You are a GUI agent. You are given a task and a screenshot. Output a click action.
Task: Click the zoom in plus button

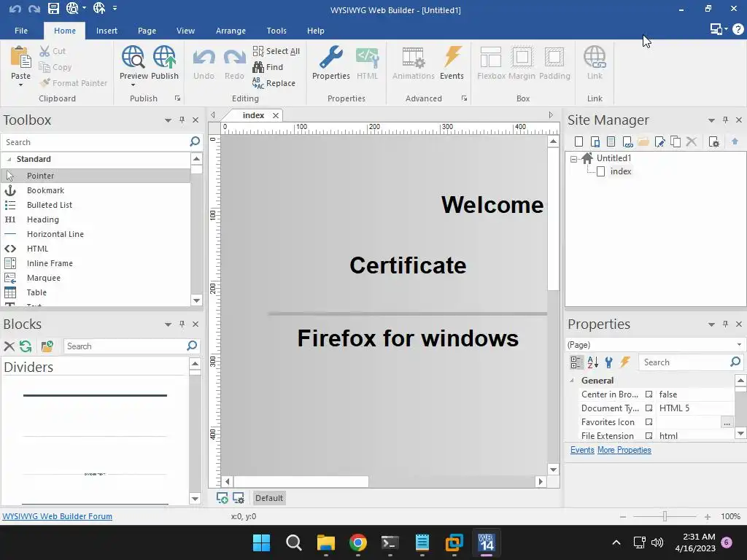708,517
